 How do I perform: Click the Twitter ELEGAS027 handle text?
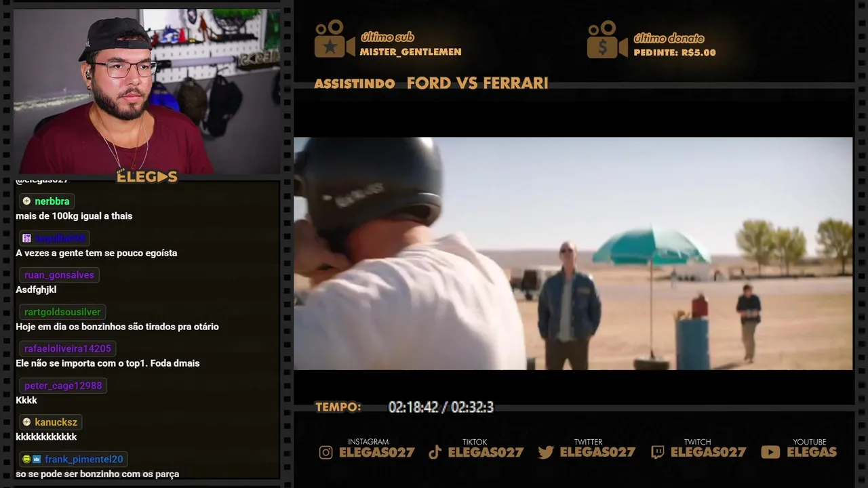598,453
